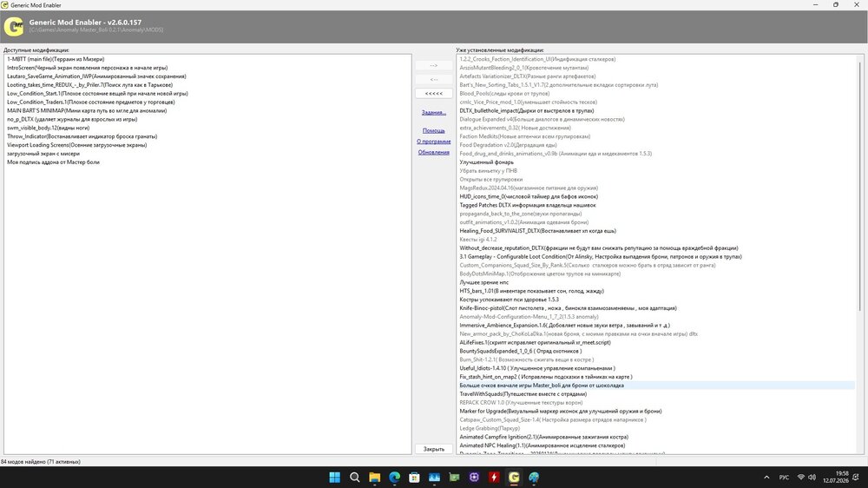Launch Microsoft Edge from taskbar
The width and height of the screenshot is (868, 488).
pyautogui.click(x=394, y=477)
